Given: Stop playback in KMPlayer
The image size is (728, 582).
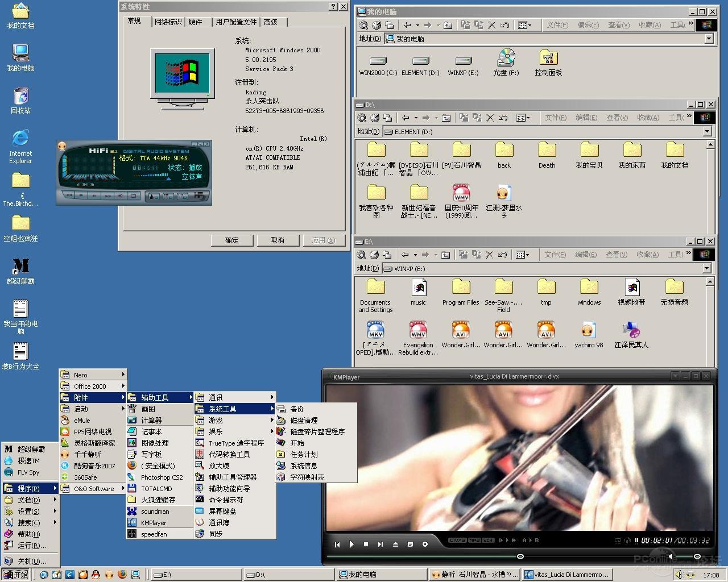Looking at the screenshot, I should click(x=366, y=544).
